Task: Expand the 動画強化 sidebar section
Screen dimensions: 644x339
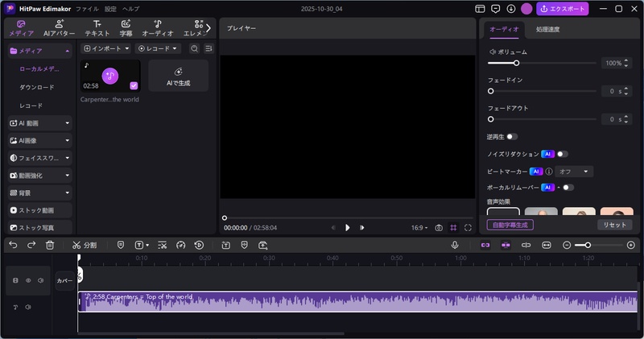Action: [x=39, y=176]
